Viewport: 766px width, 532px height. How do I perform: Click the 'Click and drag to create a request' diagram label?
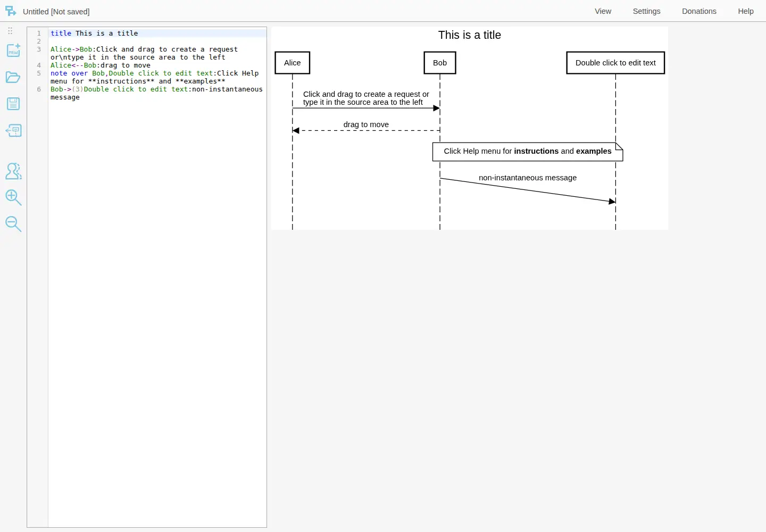[x=366, y=98]
